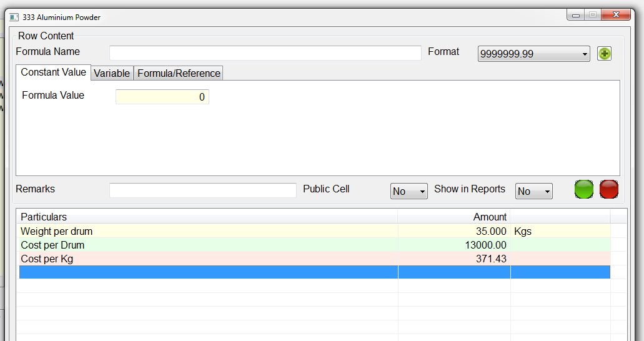Switch to the Variable tab
The image size is (644, 341).
[112, 73]
